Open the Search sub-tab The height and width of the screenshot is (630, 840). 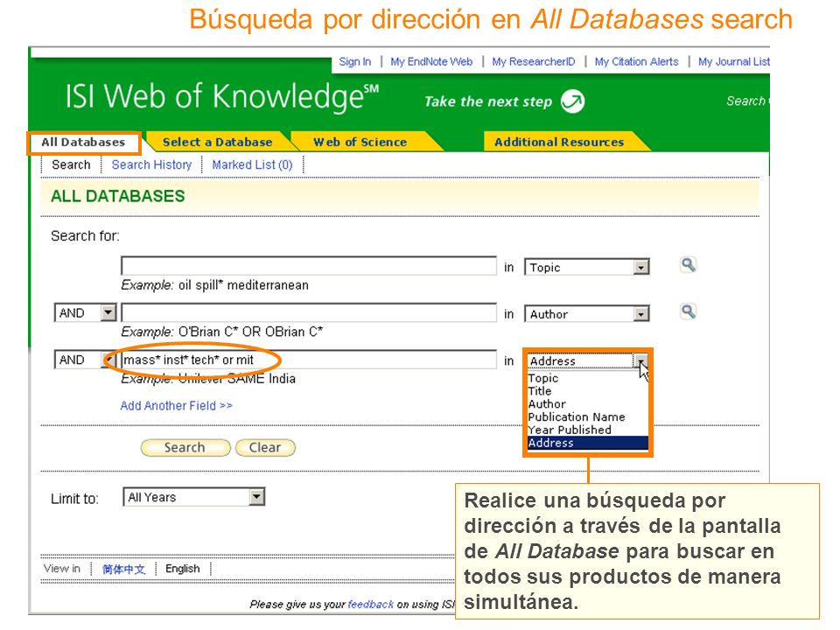tap(71, 165)
